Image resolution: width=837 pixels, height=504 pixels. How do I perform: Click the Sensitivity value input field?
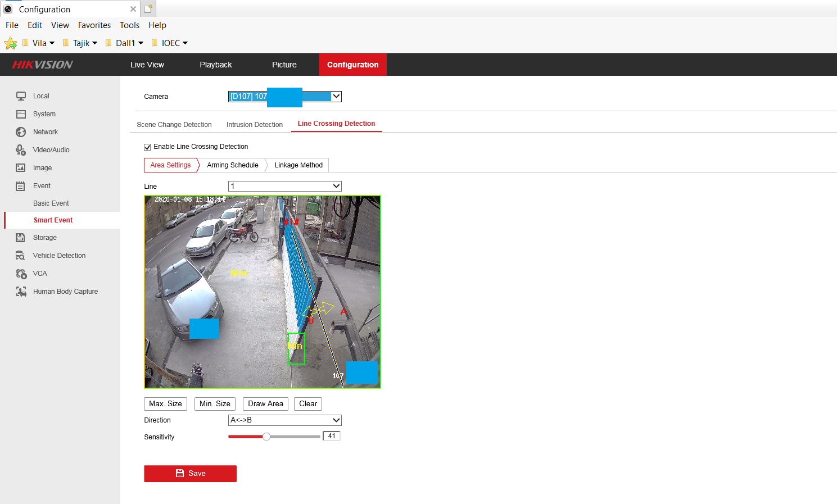tap(332, 437)
